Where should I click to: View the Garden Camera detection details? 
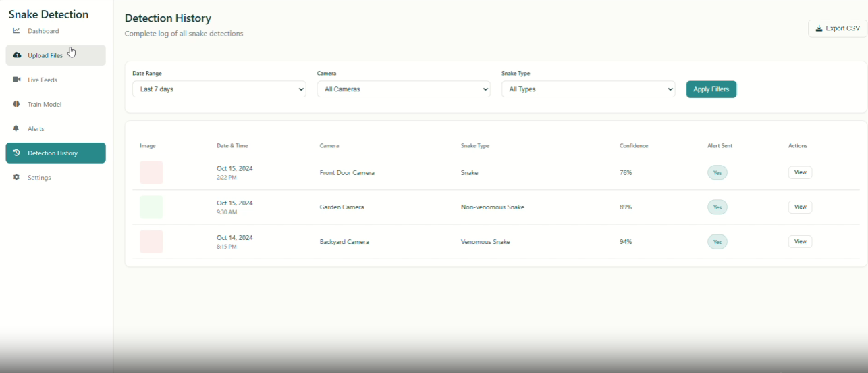pyautogui.click(x=800, y=207)
